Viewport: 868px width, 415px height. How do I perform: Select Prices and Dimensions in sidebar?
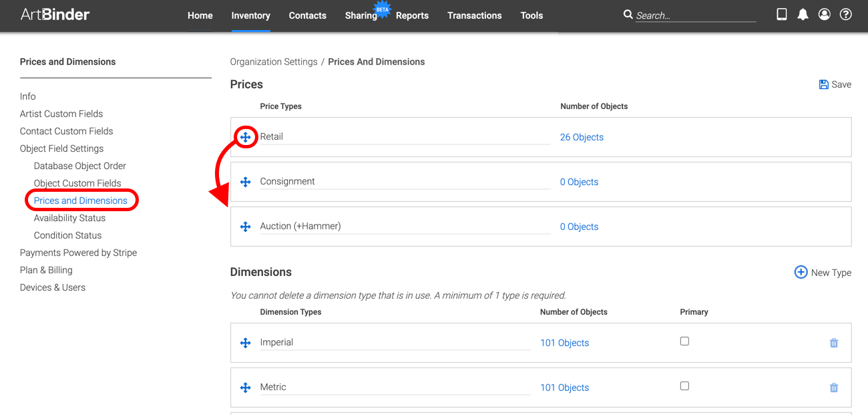(81, 200)
